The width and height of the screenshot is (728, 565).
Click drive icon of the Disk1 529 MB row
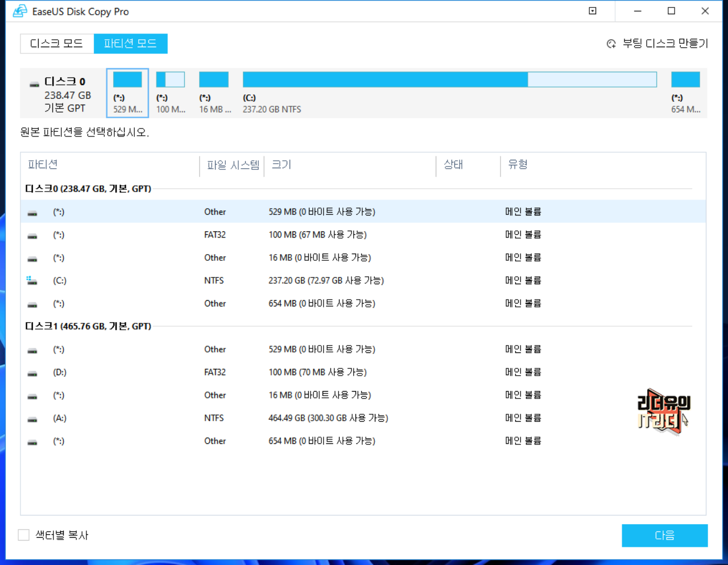tap(32, 351)
